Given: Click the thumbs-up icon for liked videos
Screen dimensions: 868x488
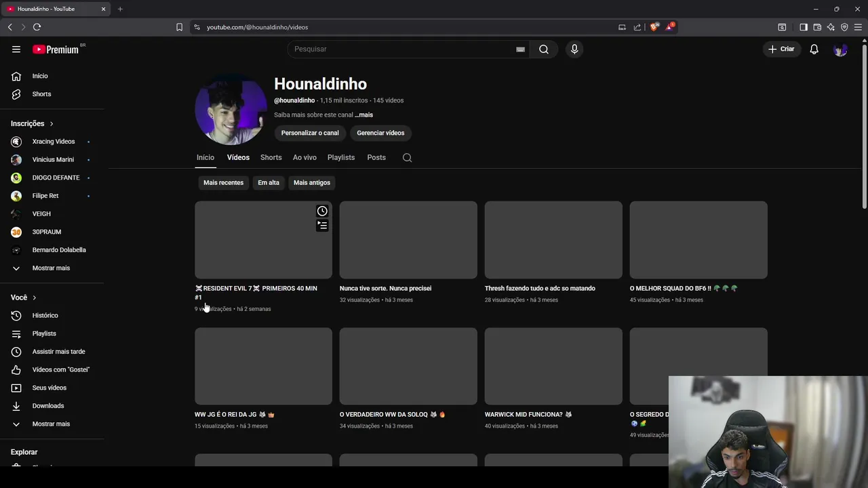Looking at the screenshot, I should (16, 369).
